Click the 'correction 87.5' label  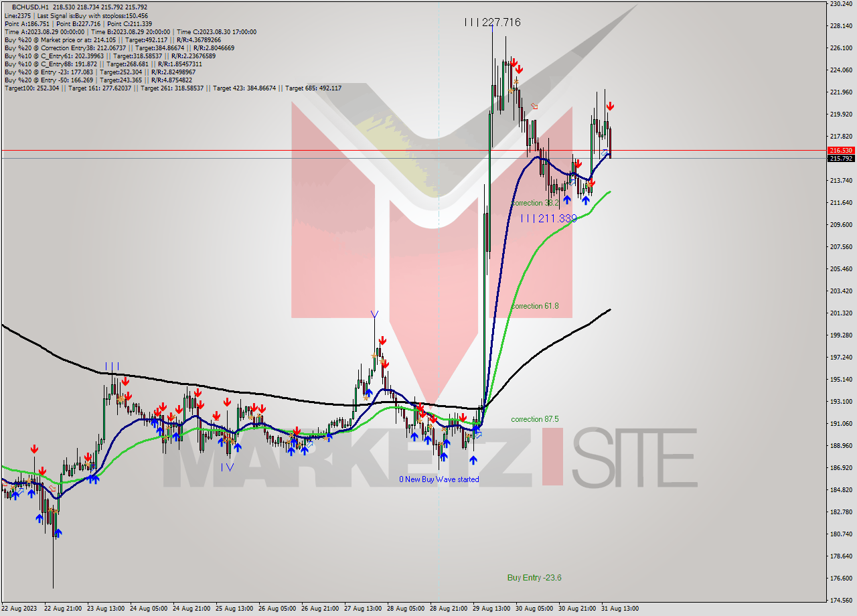click(x=535, y=419)
